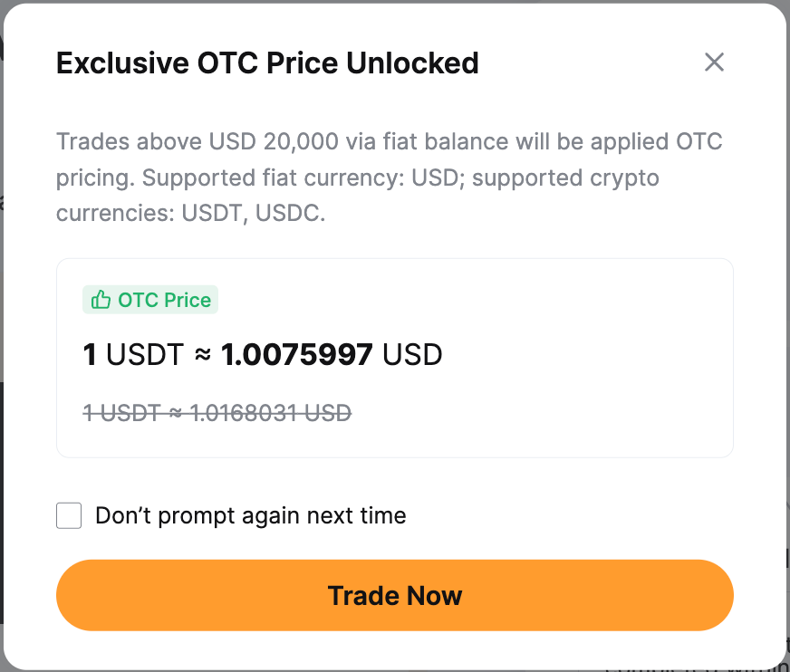This screenshot has height=672, width=790.
Task: Click the crossed-out 1.0168031 USD rate
Action: click(270, 413)
